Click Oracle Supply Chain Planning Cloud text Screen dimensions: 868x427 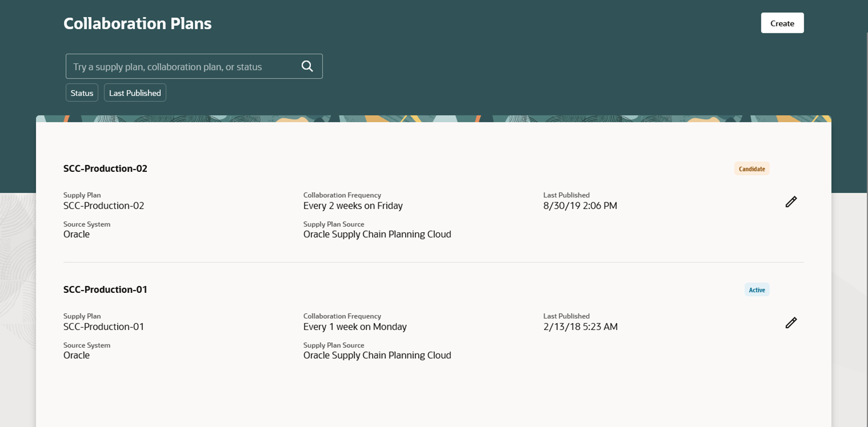[x=377, y=234]
